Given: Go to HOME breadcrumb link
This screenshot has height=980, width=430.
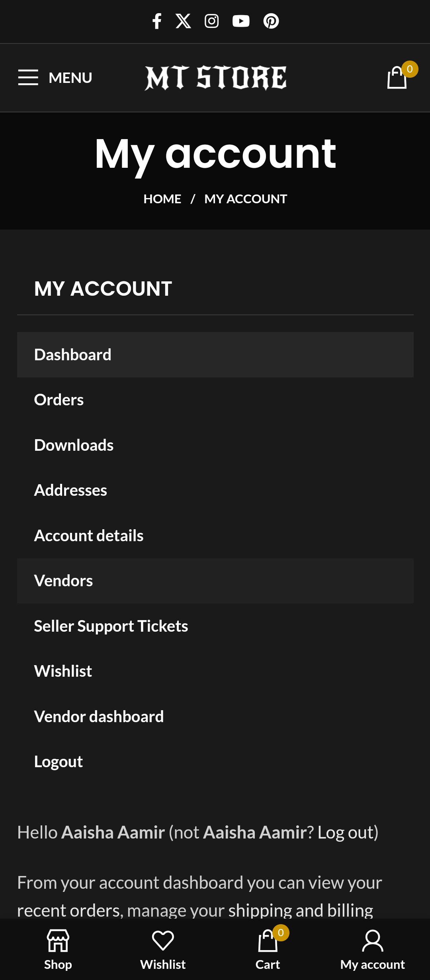Looking at the screenshot, I should click(x=162, y=199).
